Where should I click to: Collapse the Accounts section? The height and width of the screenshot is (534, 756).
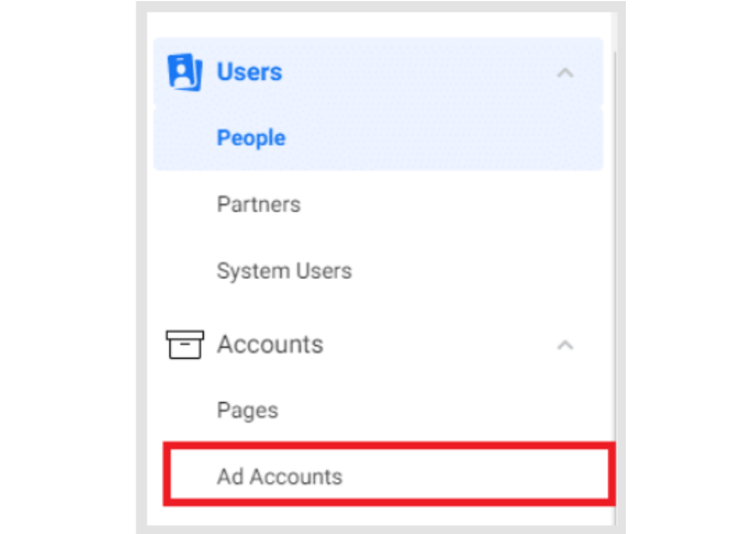click(x=565, y=345)
